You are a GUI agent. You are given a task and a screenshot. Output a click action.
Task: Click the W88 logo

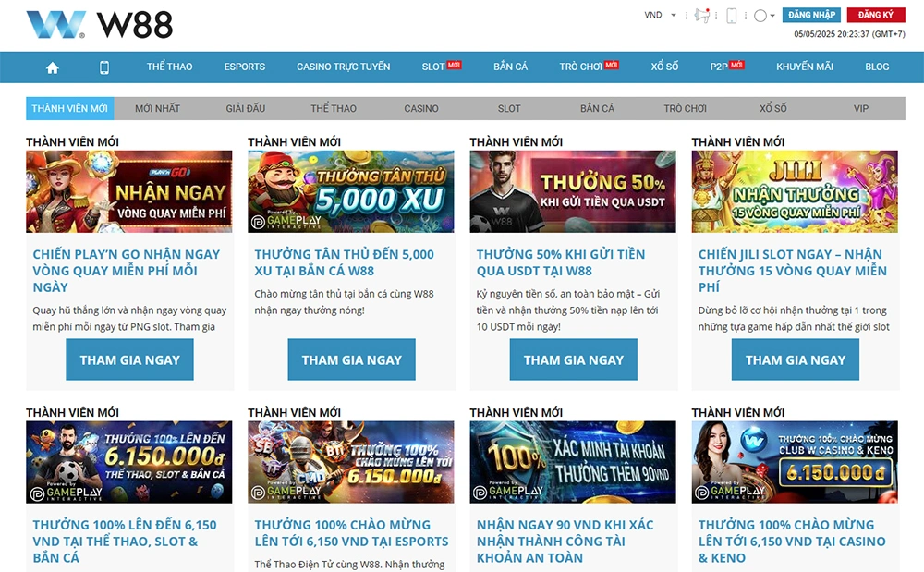(99, 25)
